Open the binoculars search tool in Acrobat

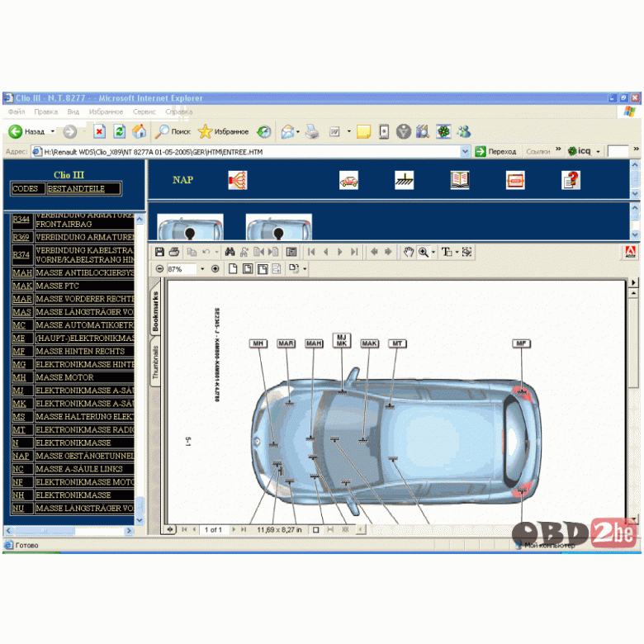[x=230, y=252]
